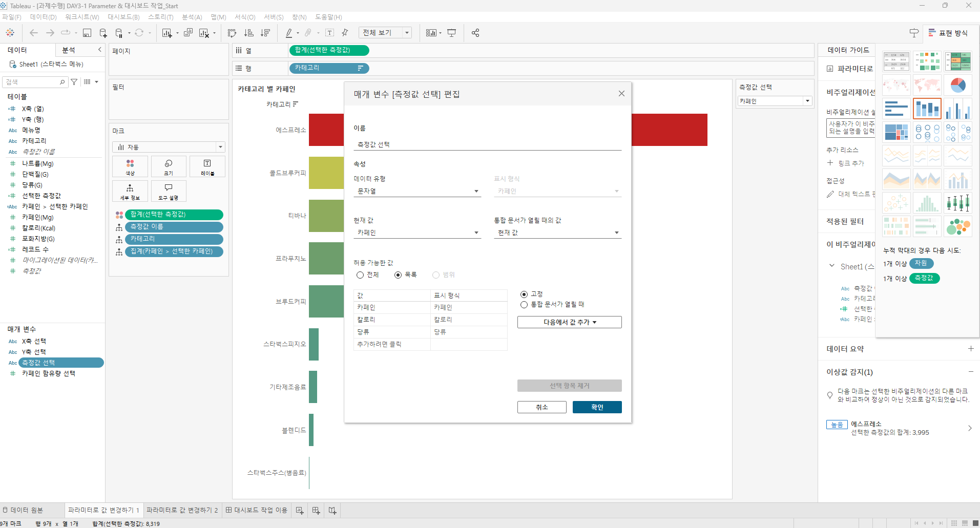
Task: Open the 파일(F) menu
Action: (x=12, y=17)
